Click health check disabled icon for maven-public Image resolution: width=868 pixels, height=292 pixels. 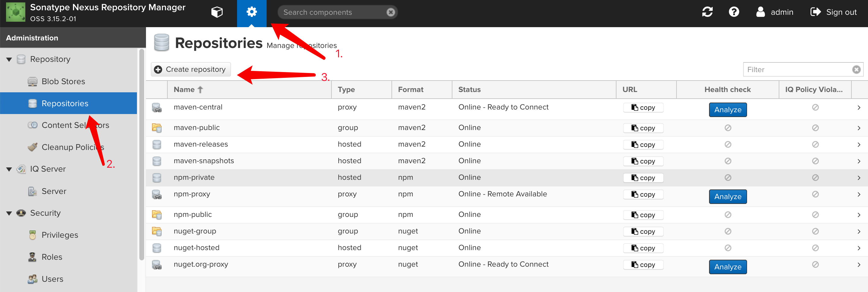pyautogui.click(x=728, y=128)
